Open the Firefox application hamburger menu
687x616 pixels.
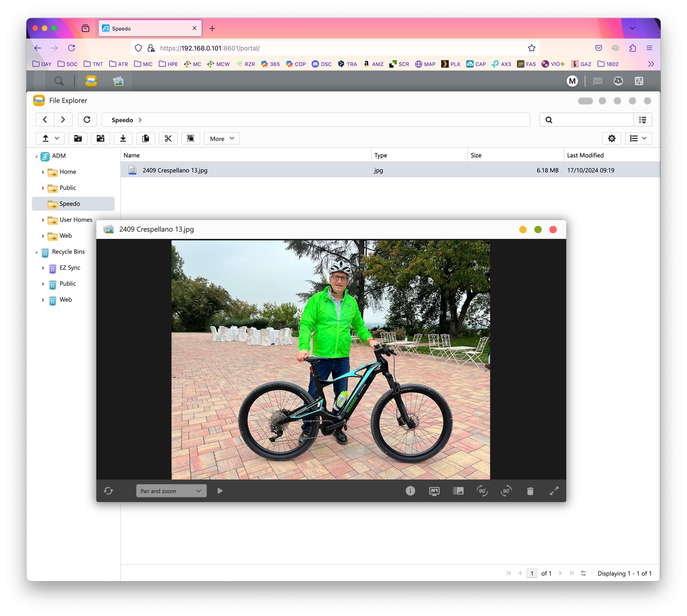tap(649, 48)
